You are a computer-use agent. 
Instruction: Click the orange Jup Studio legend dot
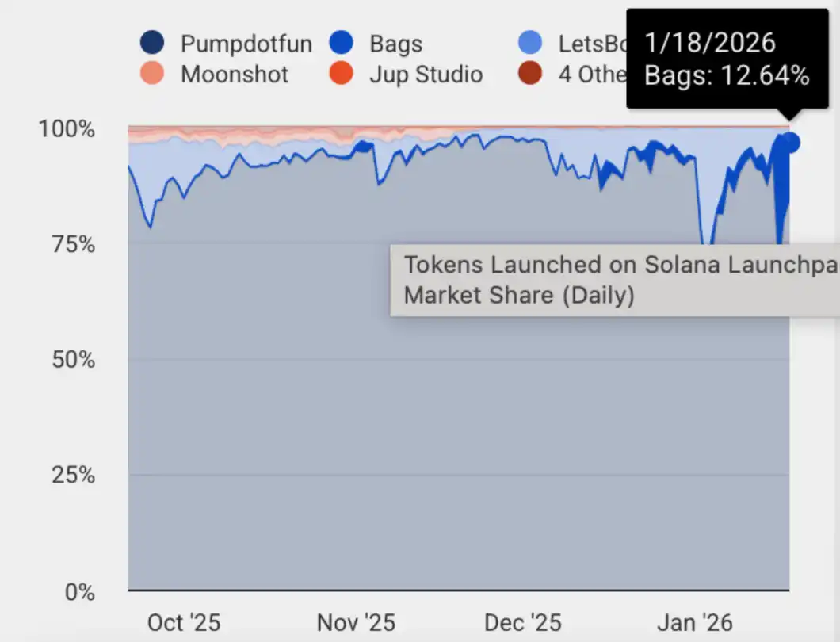point(340,75)
